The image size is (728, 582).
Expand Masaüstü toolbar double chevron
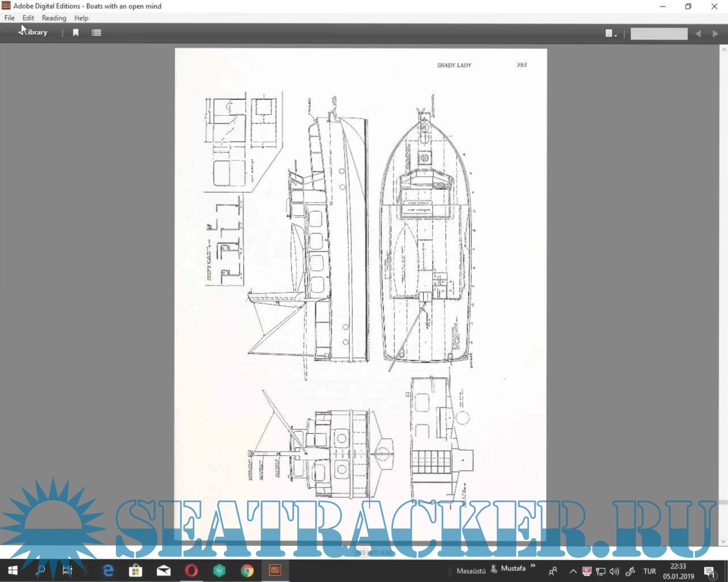tap(533, 566)
